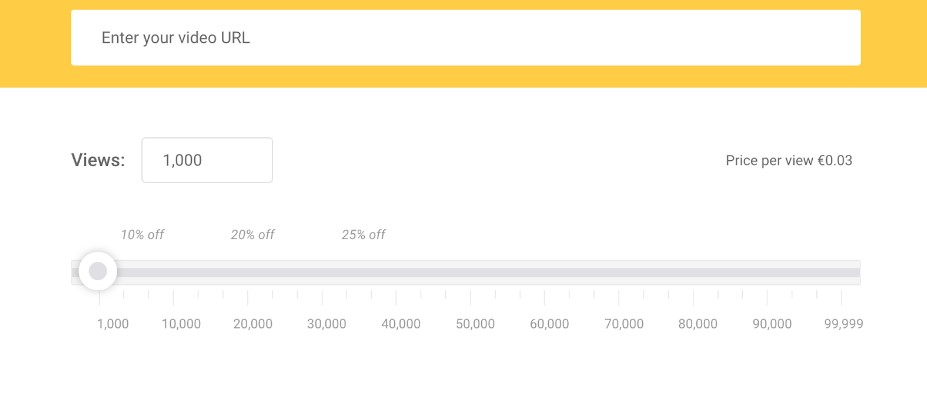927x411 pixels.
Task: Click the 'Views:' label text
Action: click(x=98, y=160)
